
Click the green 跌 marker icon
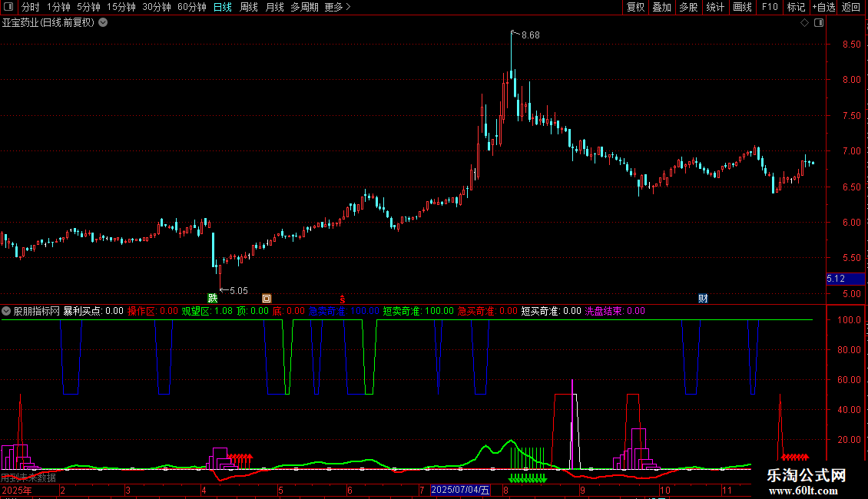coord(213,299)
